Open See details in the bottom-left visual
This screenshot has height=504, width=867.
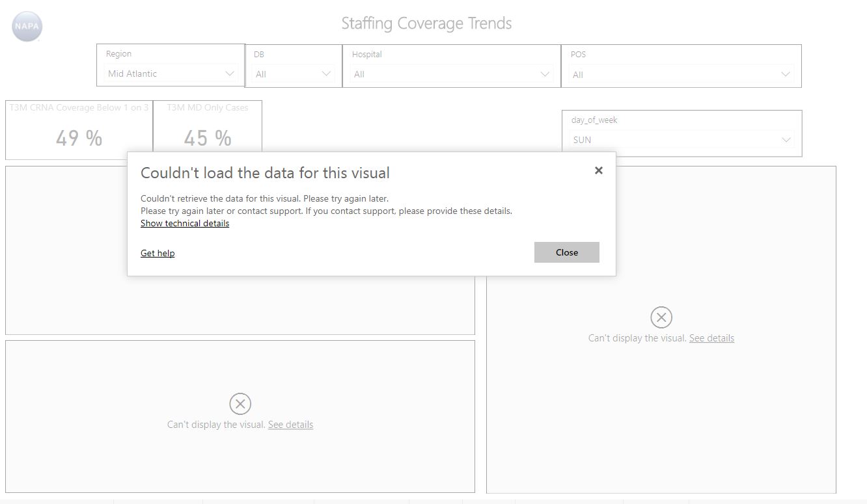click(290, 425)
